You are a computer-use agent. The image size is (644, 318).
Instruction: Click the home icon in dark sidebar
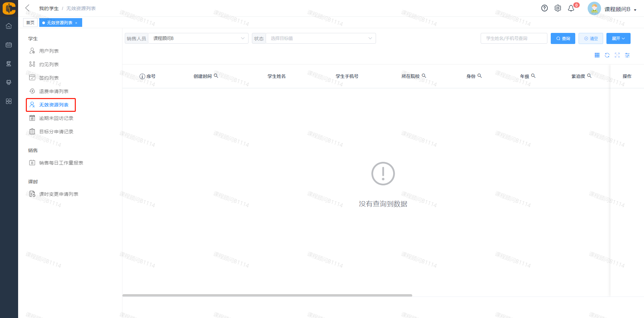click(9, 26)
